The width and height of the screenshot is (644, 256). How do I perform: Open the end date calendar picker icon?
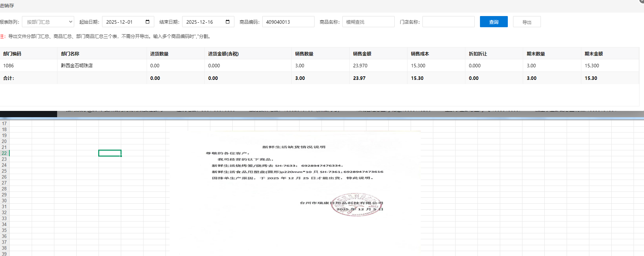[227, 22]
